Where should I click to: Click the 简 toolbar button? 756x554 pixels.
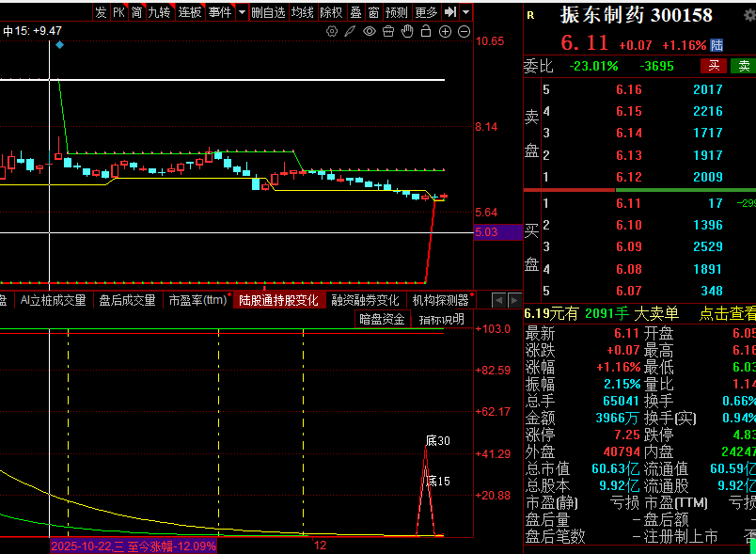click(x=137, y=12)
